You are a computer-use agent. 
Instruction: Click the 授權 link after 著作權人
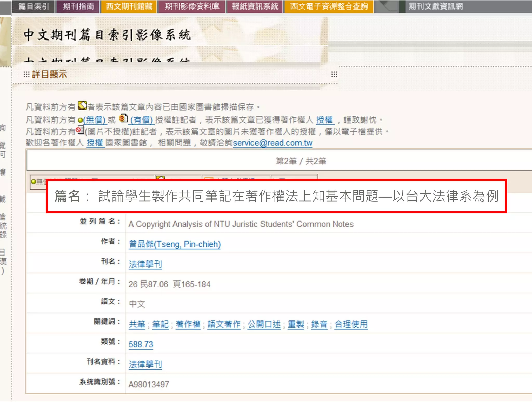click(x=324, y=120)
